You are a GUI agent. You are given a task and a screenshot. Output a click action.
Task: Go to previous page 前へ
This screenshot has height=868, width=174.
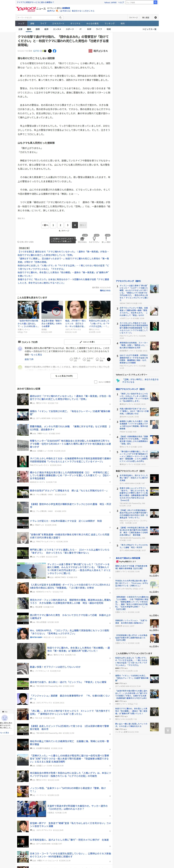click(45, 225)
